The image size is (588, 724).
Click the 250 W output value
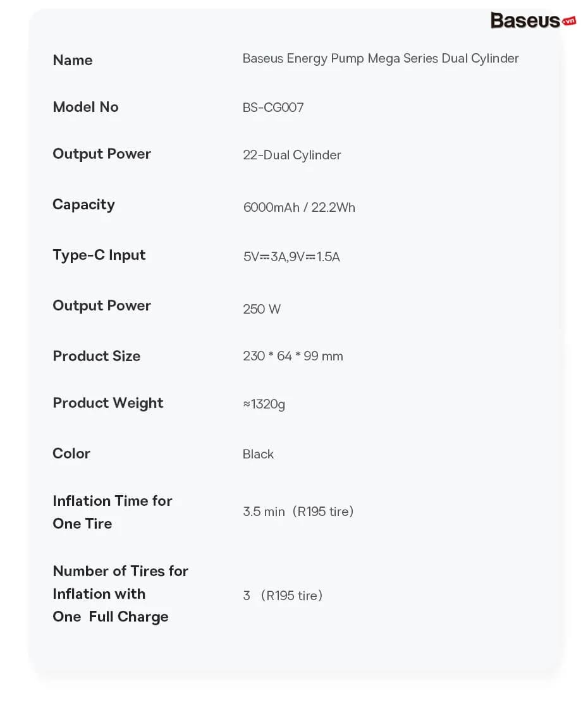[261, 309]
